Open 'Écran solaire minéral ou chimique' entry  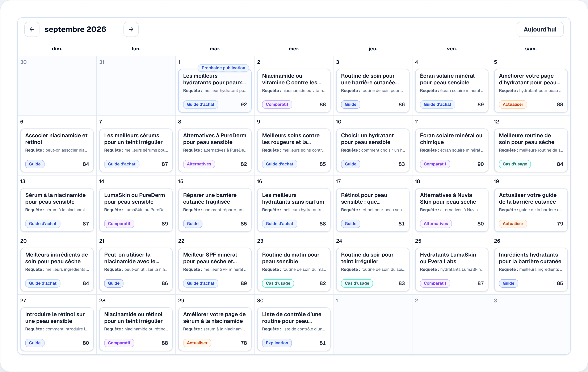coord(451,150)
